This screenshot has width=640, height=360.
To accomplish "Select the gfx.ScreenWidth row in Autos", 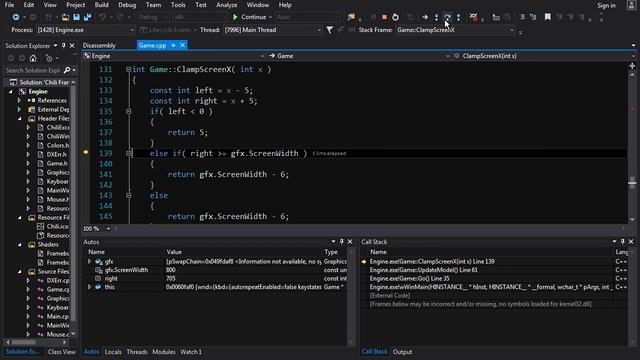I will 216,270.
